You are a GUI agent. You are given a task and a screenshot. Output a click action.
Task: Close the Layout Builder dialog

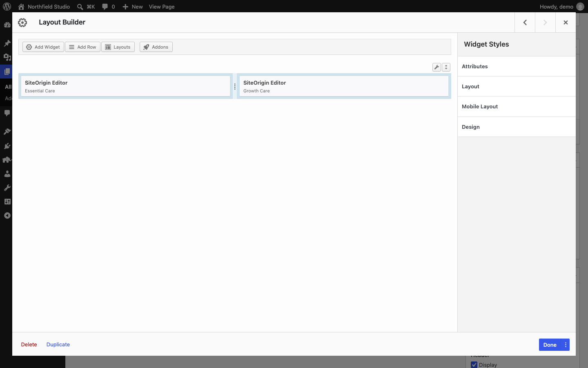point(566,22)
